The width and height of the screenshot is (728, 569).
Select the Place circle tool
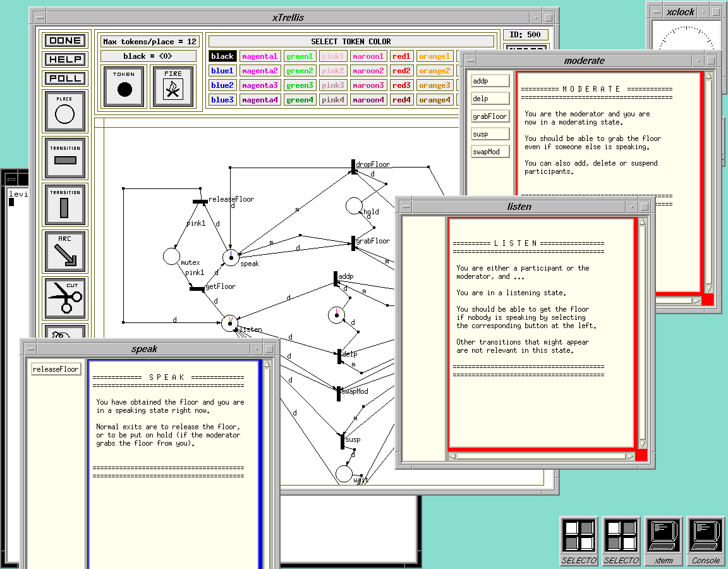(x=65, y=111)
